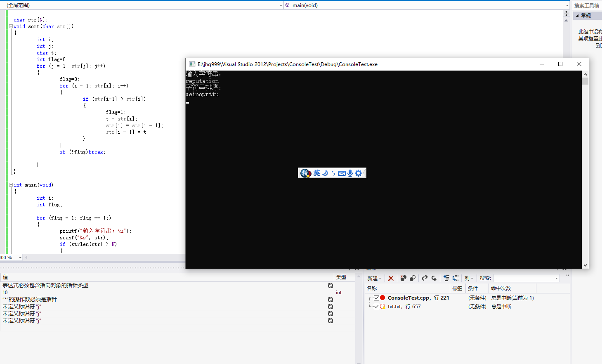
Task: Maximize the ConsoleTest.exe console window
Action: 560,64
